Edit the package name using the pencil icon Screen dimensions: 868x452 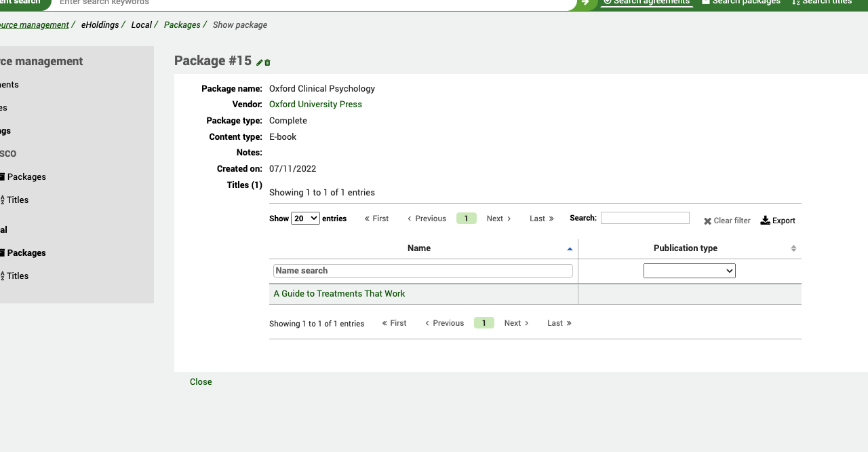tap(259, 61)
